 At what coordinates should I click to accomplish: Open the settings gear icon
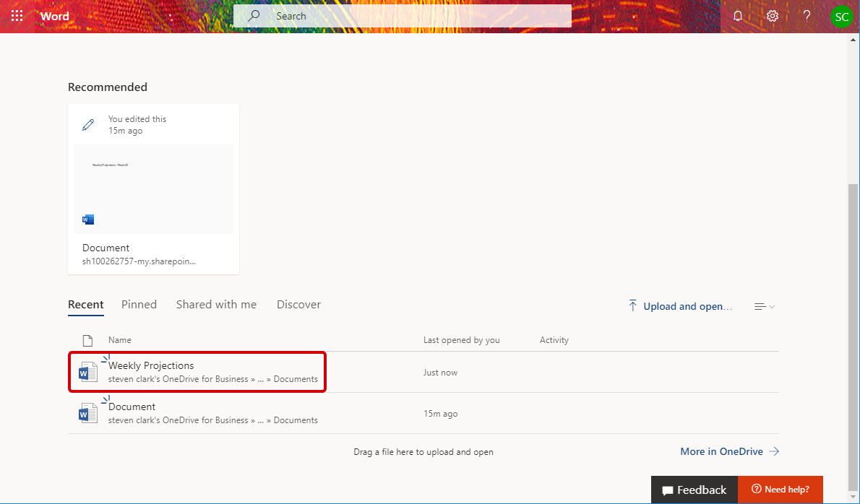(773, 16)
